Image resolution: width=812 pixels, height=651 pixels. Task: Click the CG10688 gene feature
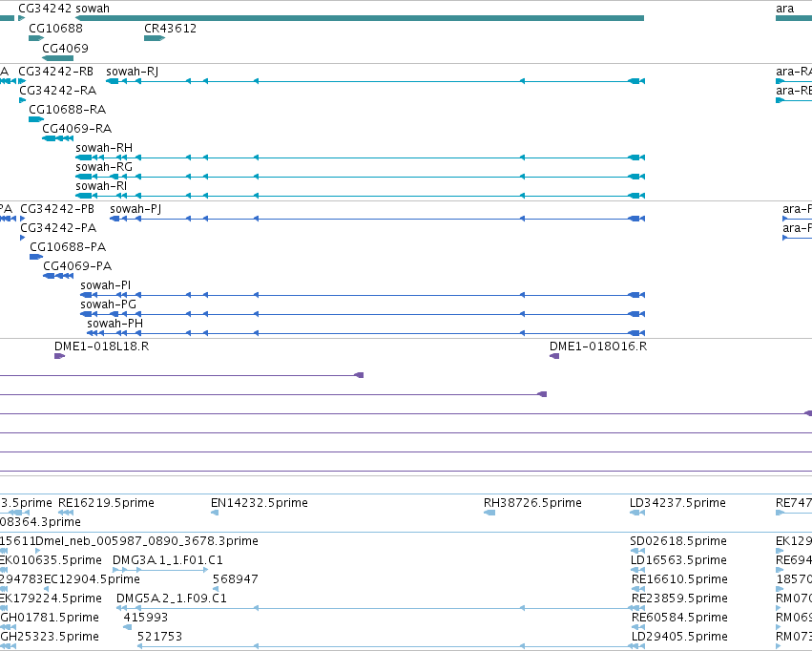pyautogui.click(x=36, y=38)
